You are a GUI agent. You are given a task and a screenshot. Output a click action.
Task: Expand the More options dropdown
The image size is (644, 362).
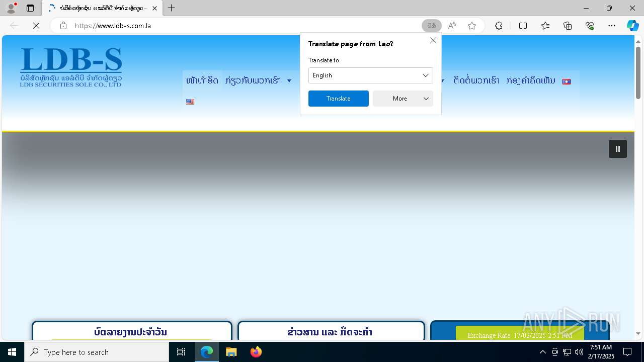pos(403,99)
